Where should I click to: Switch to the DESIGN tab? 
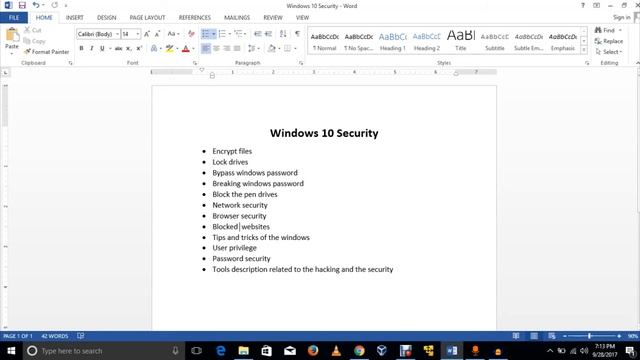click(107, 18)
